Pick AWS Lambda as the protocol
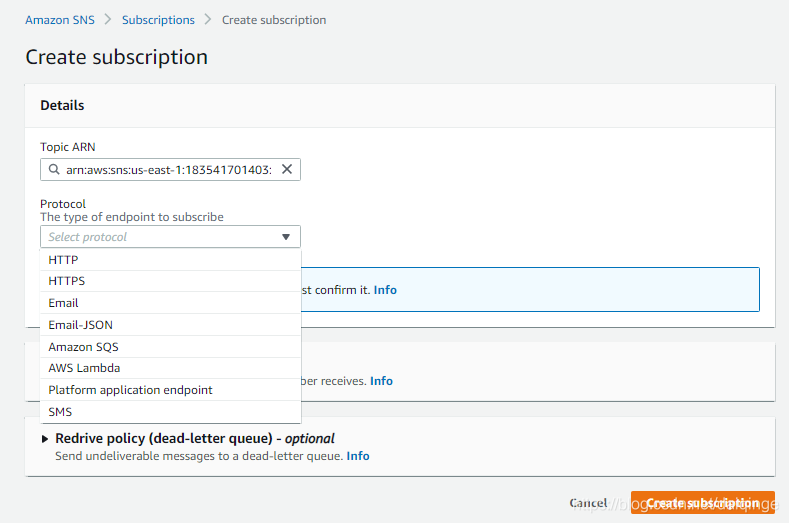This screenshot has width=789, height=523. pyautogui.click(x=170, y=368)
